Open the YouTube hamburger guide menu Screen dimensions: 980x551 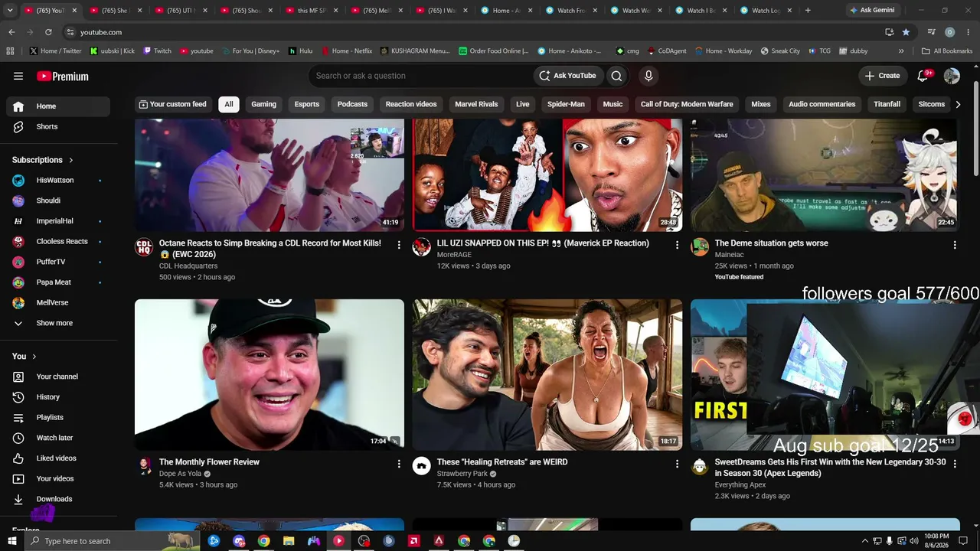pos(18,76)
